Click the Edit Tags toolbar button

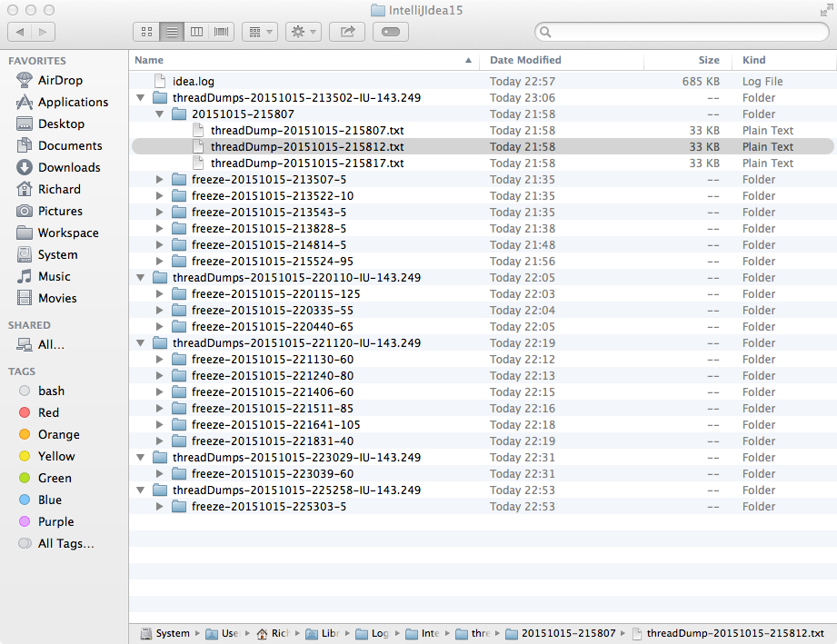pyautogui.click(x=391, y=32)
